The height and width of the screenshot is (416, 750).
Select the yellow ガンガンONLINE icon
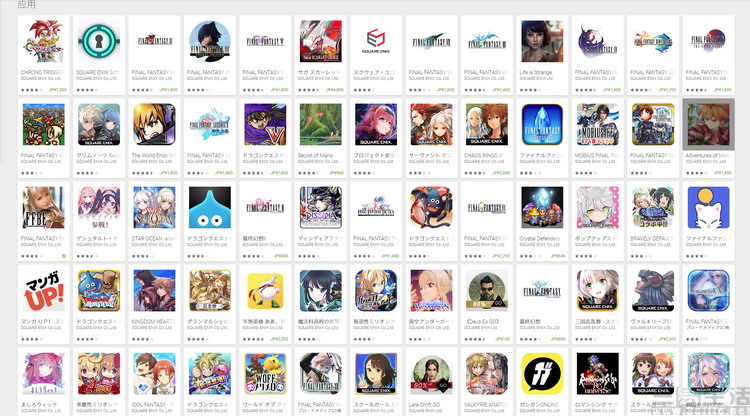542,373
